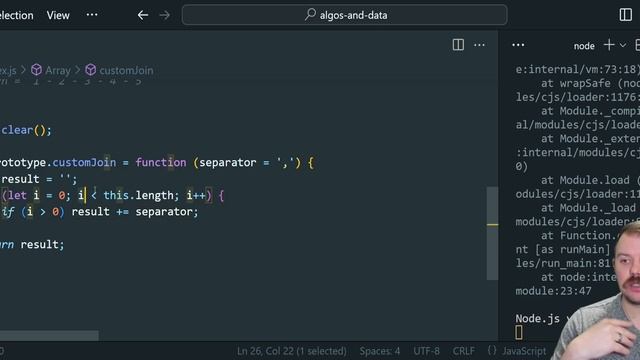The height and width of the screenshot is (360, 640).
Task: Click the Array symbol cube icon in breadcrumbs
Action: tap(36, 70)
